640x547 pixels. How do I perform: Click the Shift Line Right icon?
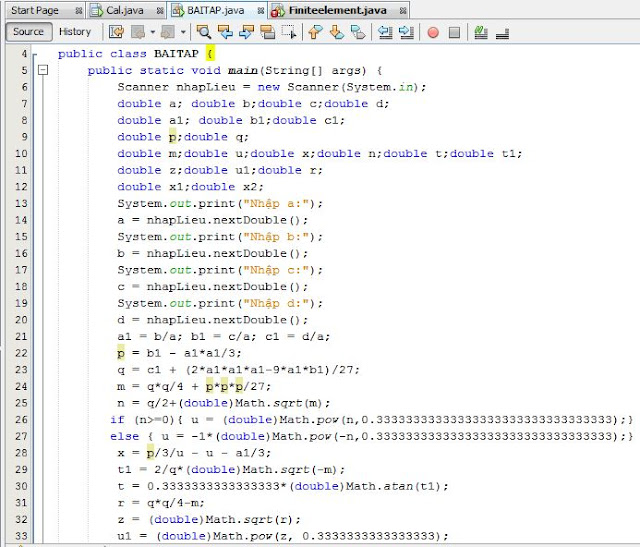406,32
